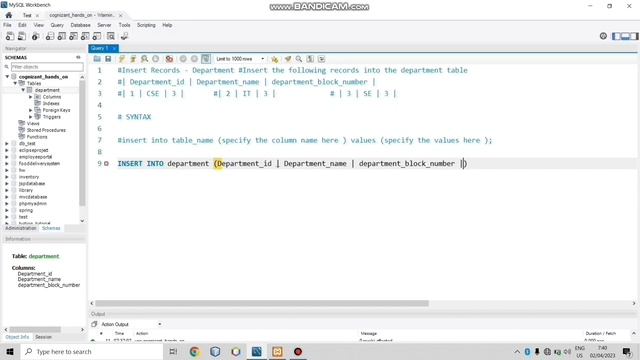
Task: Click the Windows Start button
Action: (10, 351)
